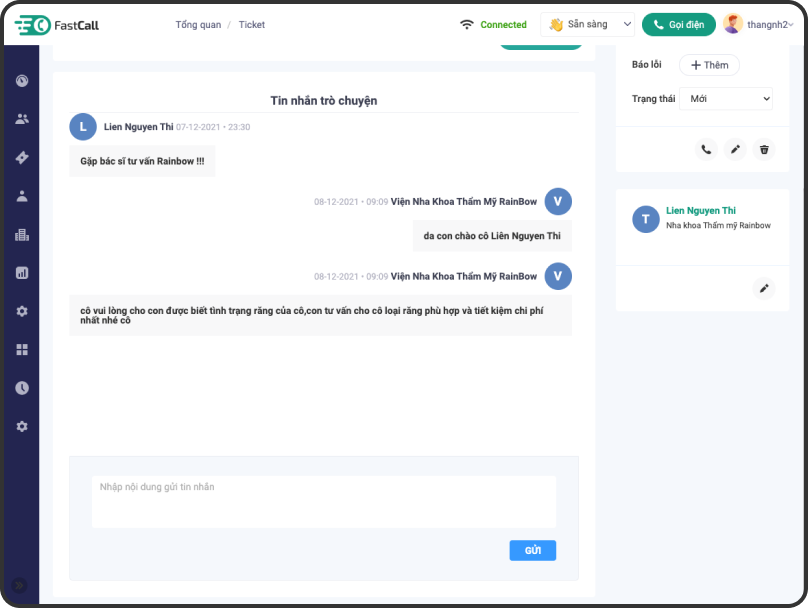This screenshot has height=608, width=808.
Task: Open the Trạng thái dropdown showing Mới
Action: (x=725, y=99)
